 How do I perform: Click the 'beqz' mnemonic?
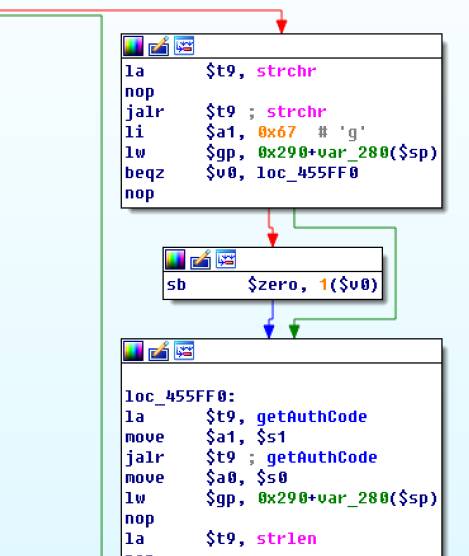pyautogui.click(x=145, y=173)
